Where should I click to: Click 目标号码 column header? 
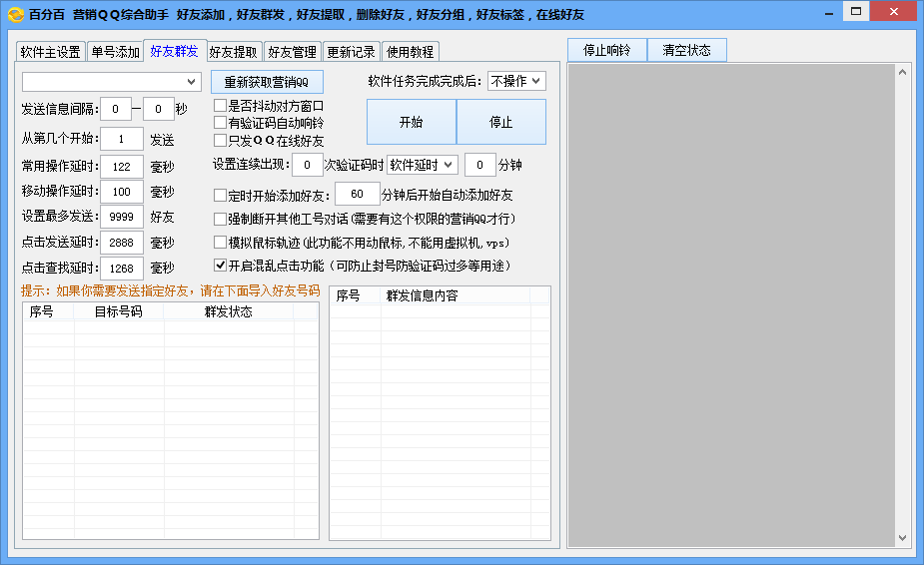pyautogui.click(x=119, y=311)
